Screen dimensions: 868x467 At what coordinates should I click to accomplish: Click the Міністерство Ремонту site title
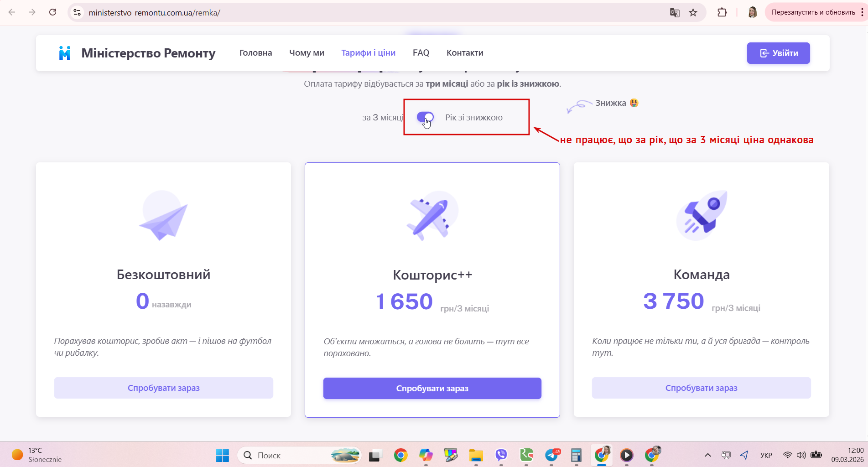click(148, 53)
